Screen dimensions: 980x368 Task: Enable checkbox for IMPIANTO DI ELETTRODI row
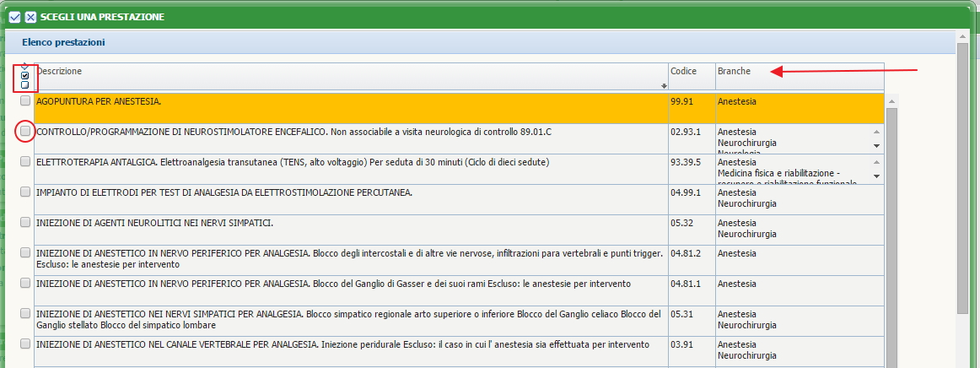(25, 192)
